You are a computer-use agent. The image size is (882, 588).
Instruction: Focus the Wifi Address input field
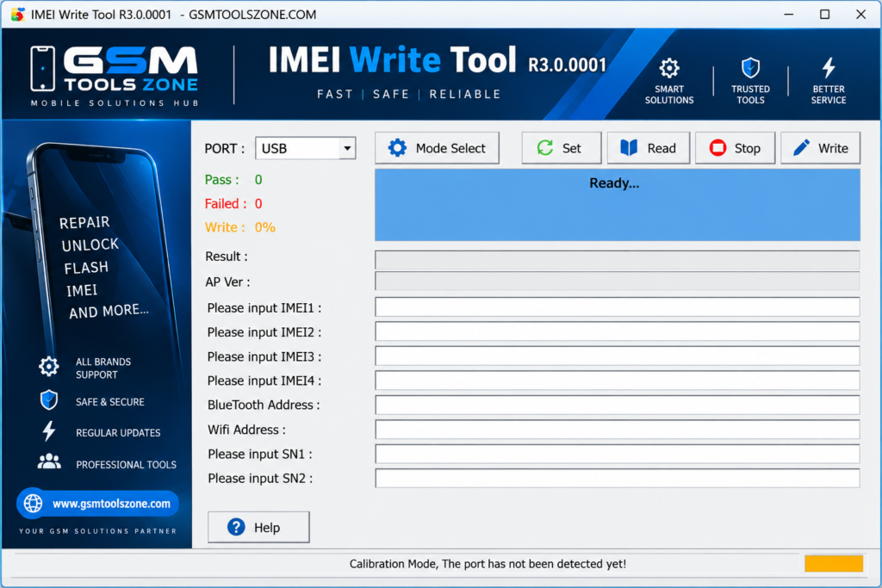[617, 430]
